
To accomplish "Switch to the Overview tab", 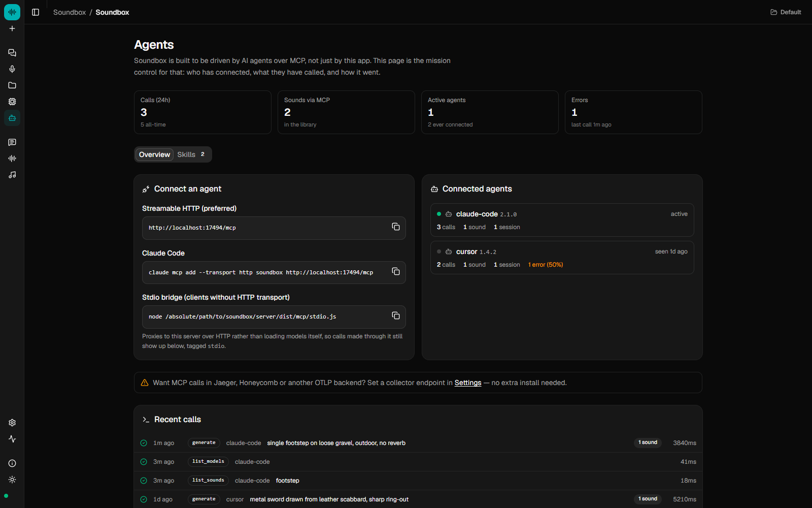I will [x=154, y=154].
